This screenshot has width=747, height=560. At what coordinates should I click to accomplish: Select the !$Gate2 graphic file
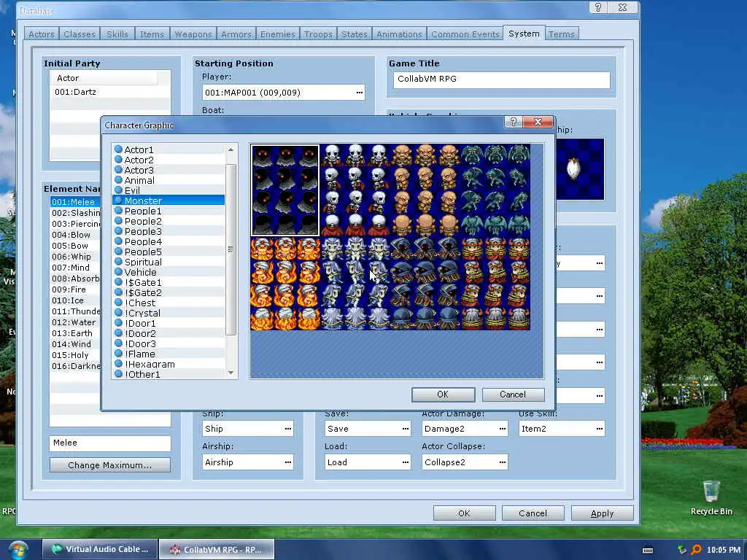[169, 293]
